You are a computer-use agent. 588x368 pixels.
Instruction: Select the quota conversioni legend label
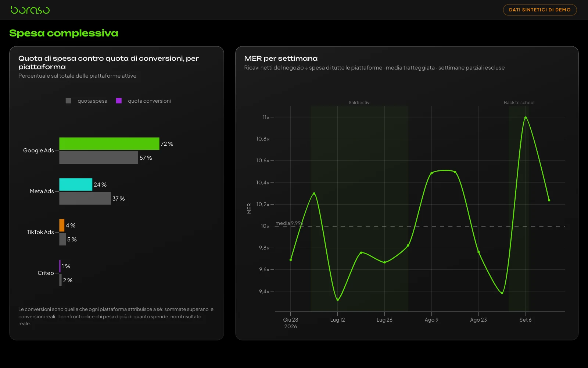pyautogui.click(x=149, y=101)
